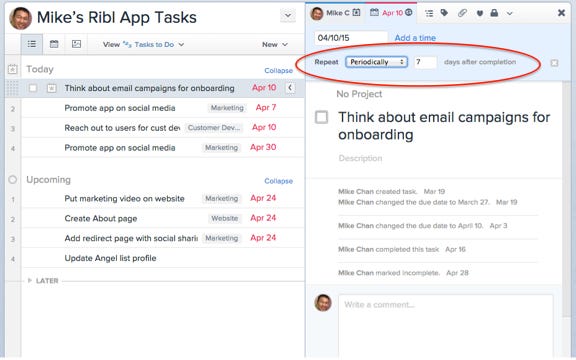576x360 pixels.
Task: Open the subtasks checklist icon
Action: point(429,13)
